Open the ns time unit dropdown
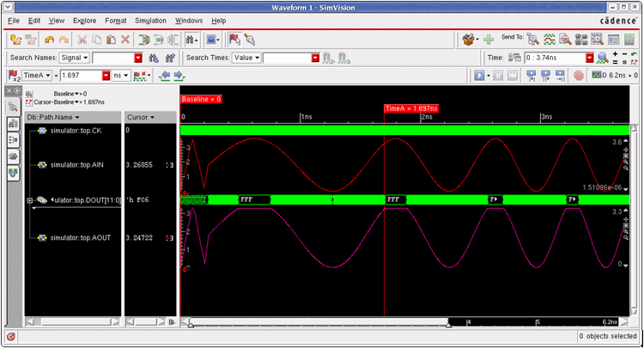This screenshot has width=644, height=349. (123, 76)
